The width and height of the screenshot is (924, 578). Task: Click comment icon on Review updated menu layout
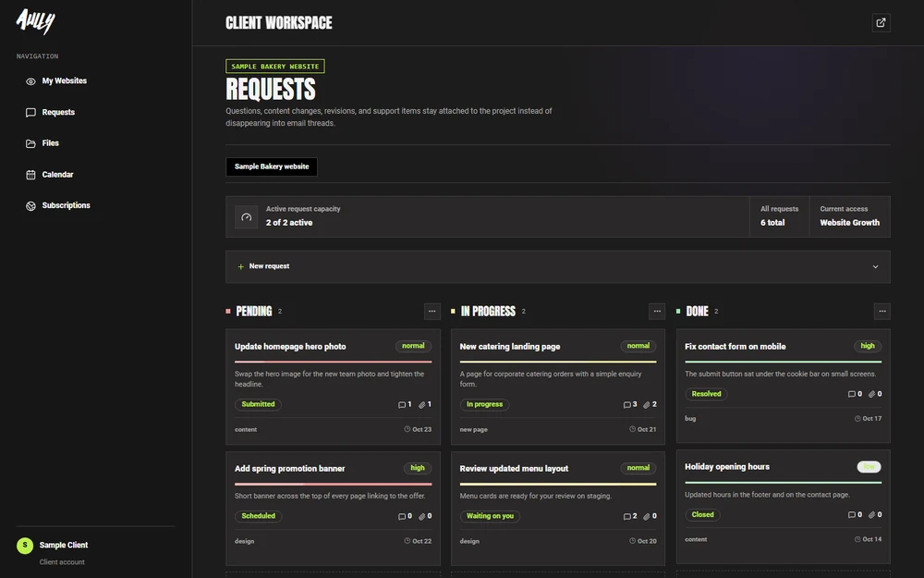pos(627,516)
